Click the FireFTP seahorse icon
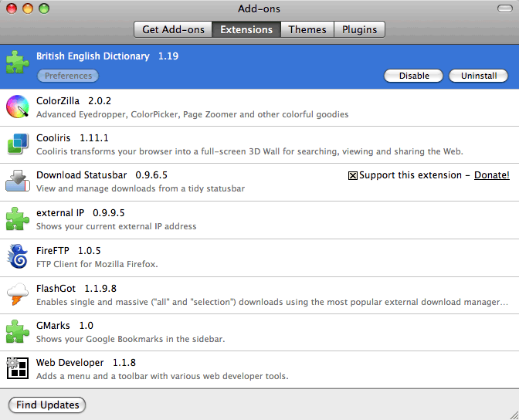 (x=18, y=256)
